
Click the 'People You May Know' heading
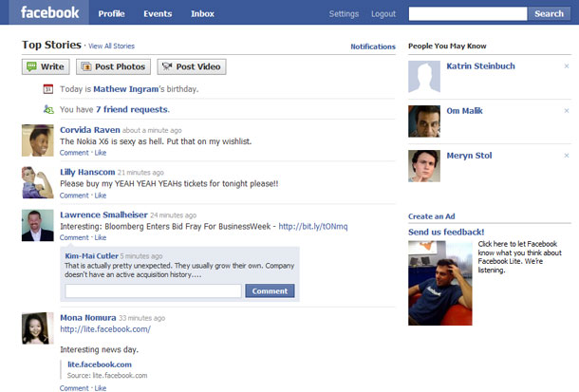[x=447, y=47]
